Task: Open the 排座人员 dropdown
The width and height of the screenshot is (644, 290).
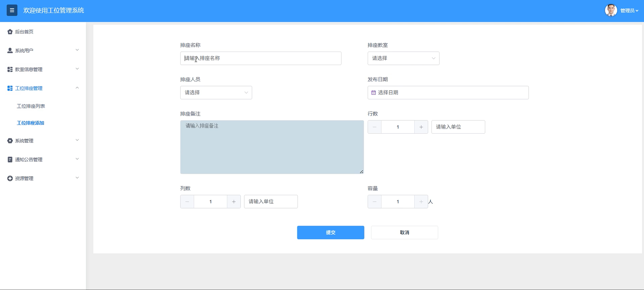Action: click(x=216, y=93)
